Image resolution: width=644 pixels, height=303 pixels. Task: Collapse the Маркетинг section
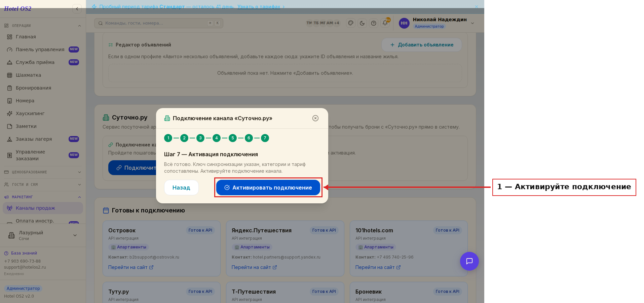[43, 197]
